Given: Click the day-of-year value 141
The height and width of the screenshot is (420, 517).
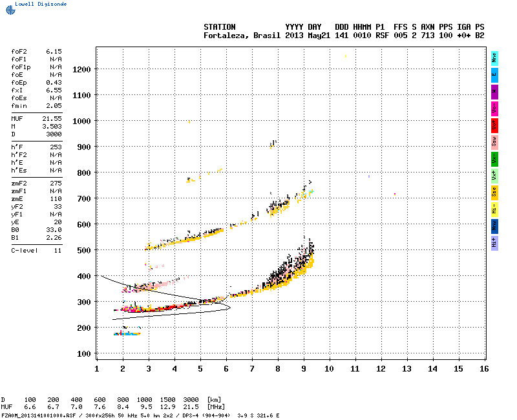Looking at the screenshot, I should tap(342, 36).
